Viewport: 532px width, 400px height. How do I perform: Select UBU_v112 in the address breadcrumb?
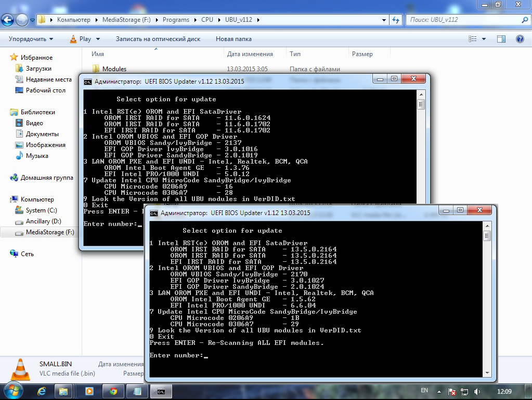239,20
